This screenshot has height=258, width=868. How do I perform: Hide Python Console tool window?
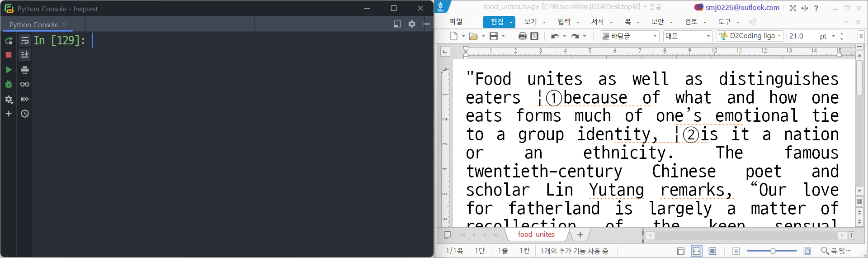(x=427, y=24)
